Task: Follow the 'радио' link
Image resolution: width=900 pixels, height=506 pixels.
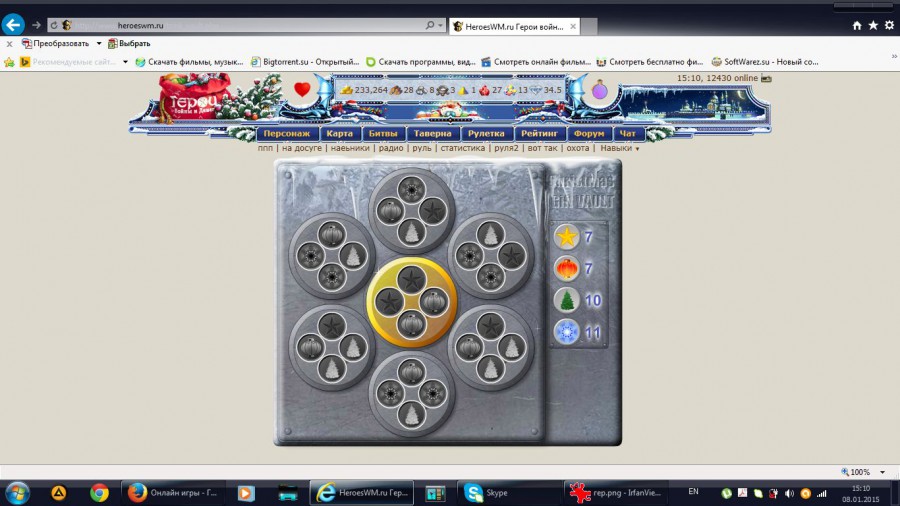Action: tap(391, 148)
